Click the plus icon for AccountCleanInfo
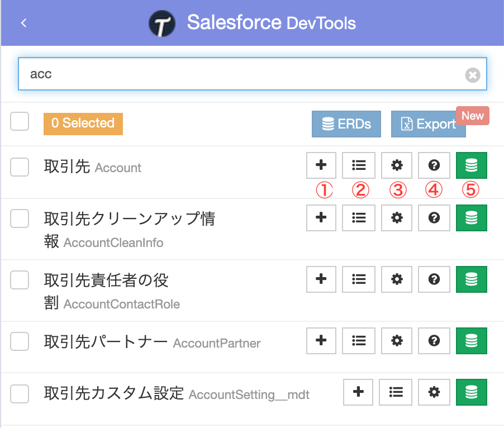The height and width of the screenshot is (428, 504). coord(321,218)
